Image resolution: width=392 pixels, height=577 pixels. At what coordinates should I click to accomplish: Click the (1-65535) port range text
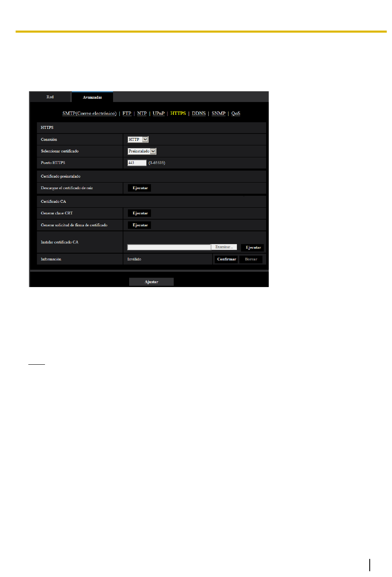click(157, 163)
